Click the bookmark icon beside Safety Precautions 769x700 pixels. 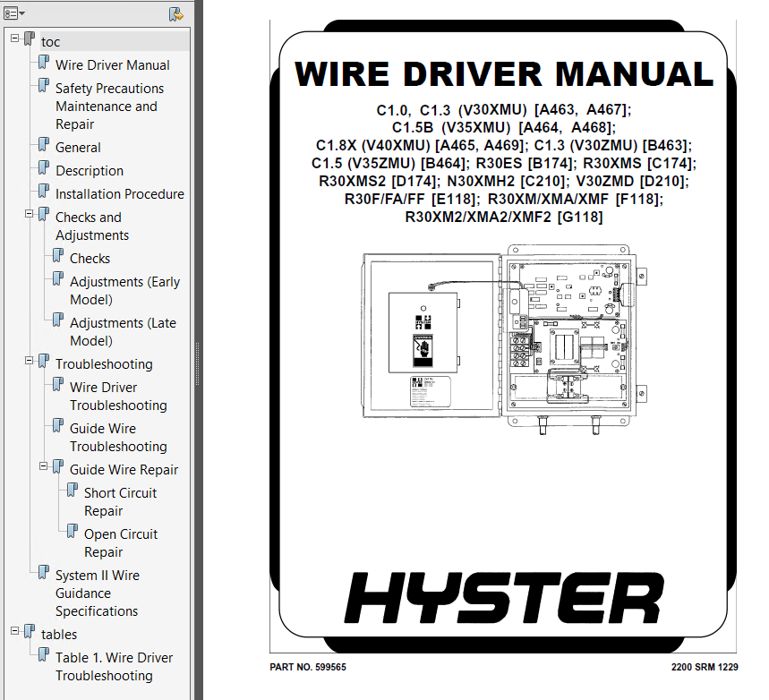click(x=44, y=86)
